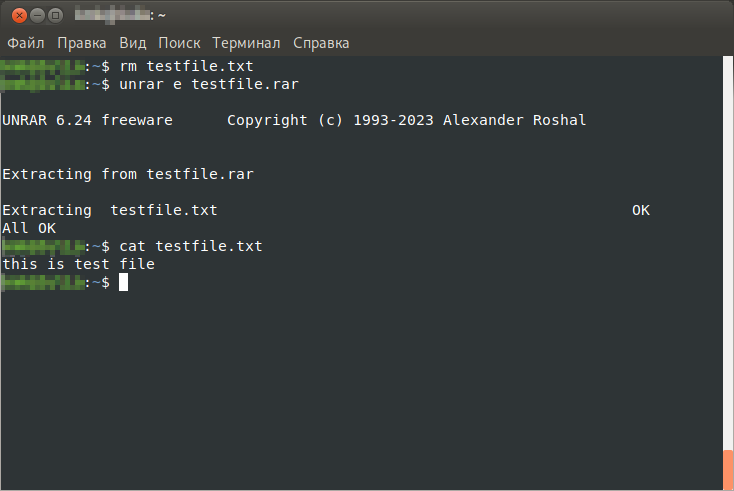This screenshot has width=734, height=491.
Task: Close the terminal window
Action: pyautogui.click(x=17, y=15)
